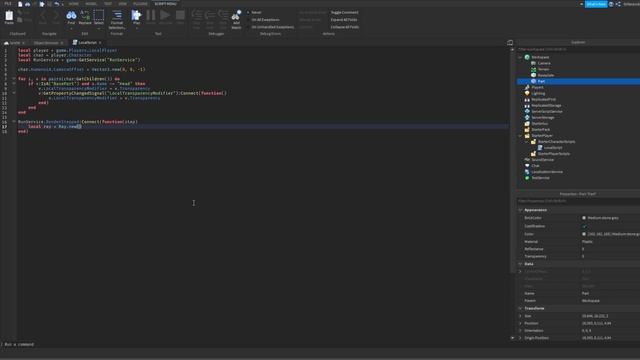Collapse the Transform properties section
This screenshot has height=360, width=640.
pyautogui.click(x=520, y=309)
